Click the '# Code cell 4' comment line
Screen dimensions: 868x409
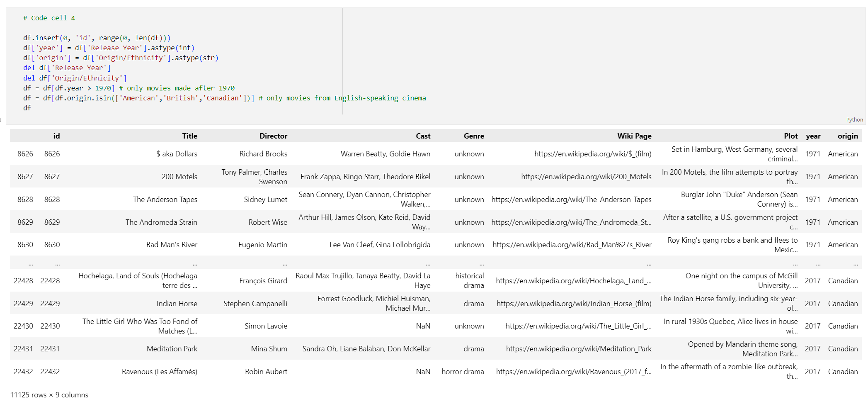pos(49,18)
